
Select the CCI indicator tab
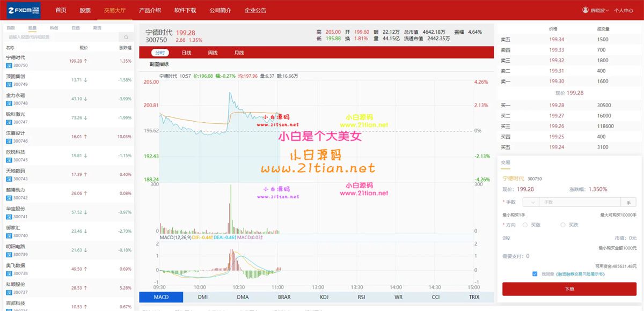[436, 297]
